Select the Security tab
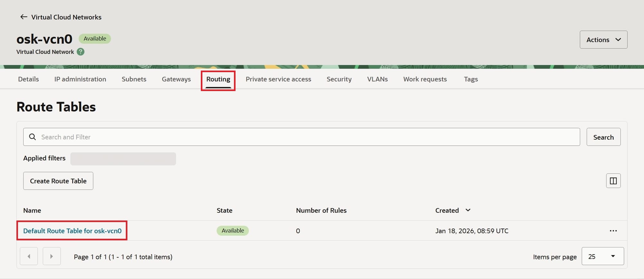The image size is (644, 279). pos(339,79)
